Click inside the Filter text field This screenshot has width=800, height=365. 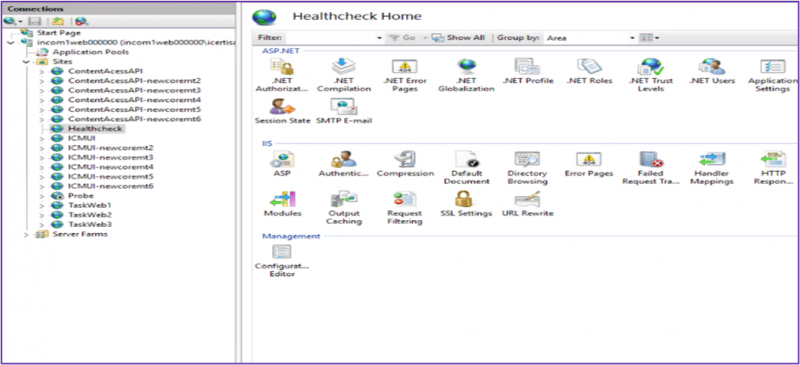(331, 38)
